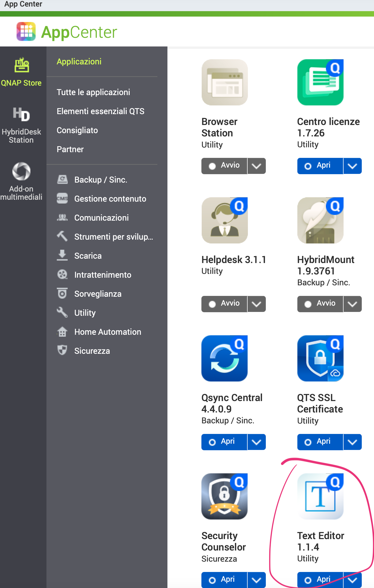Image resolution: width=374 pixels, height=588 pixels.
Task: Open HybridDesk Station in the sidebar
Action: click(21, 125)
